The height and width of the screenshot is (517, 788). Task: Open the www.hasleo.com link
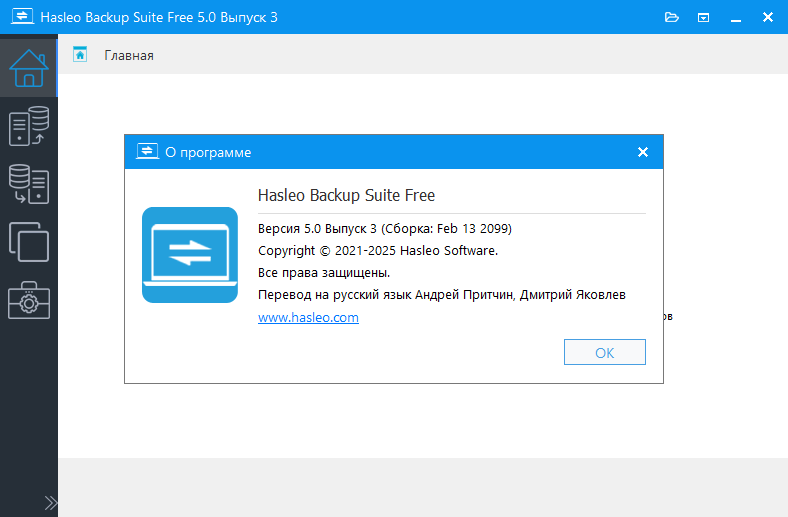(x=308, y=318)
